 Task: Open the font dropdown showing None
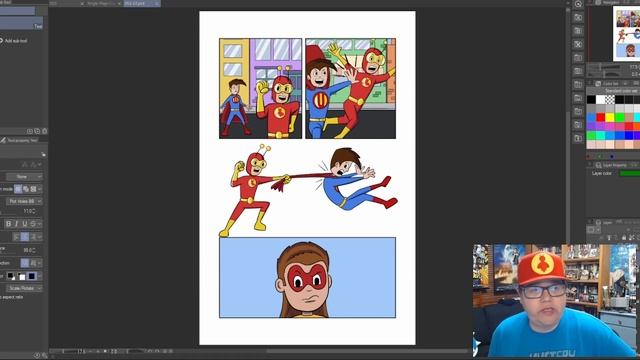[24, 177]
